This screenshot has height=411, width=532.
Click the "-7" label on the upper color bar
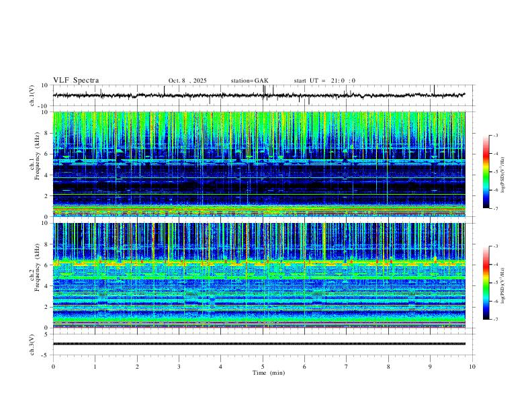495,208
